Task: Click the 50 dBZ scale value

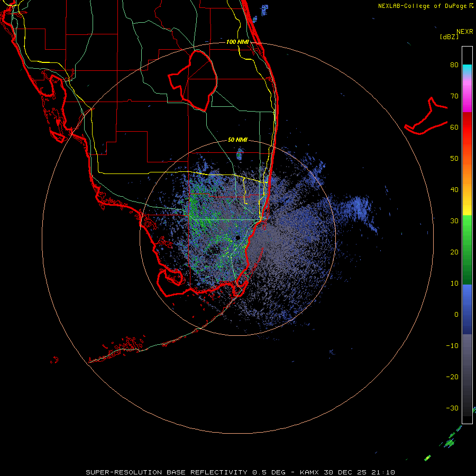Action: coord(454,159)
